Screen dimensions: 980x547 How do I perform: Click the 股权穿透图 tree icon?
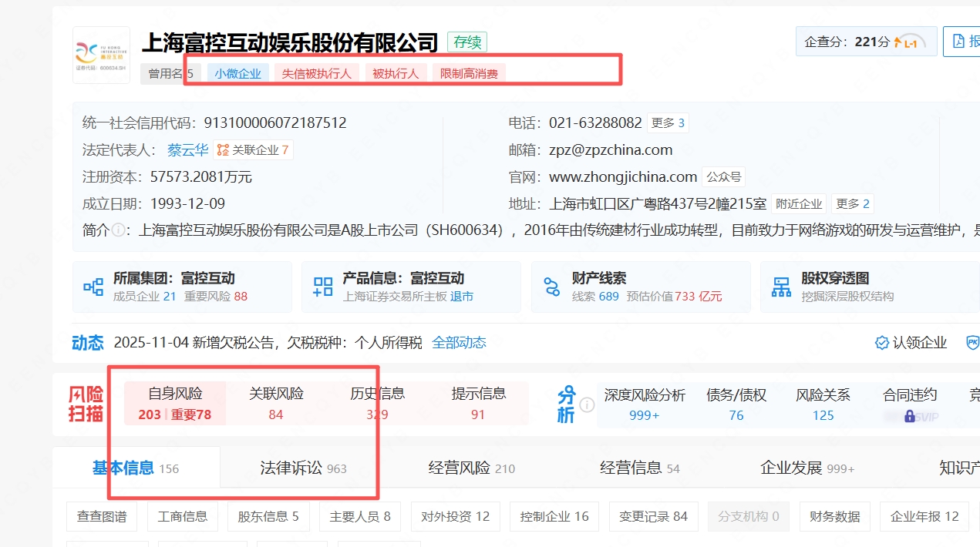pos(782,287)
